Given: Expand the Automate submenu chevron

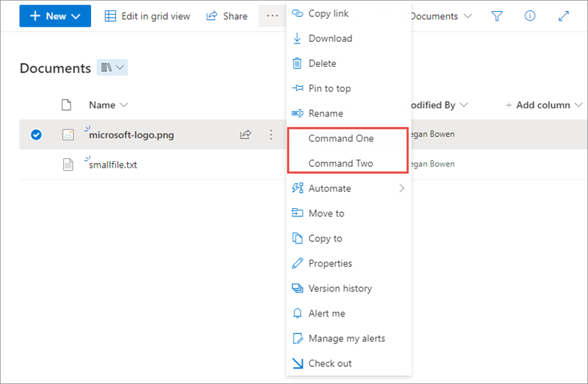Looking at the screenshot, I should (x=401, y=188).
